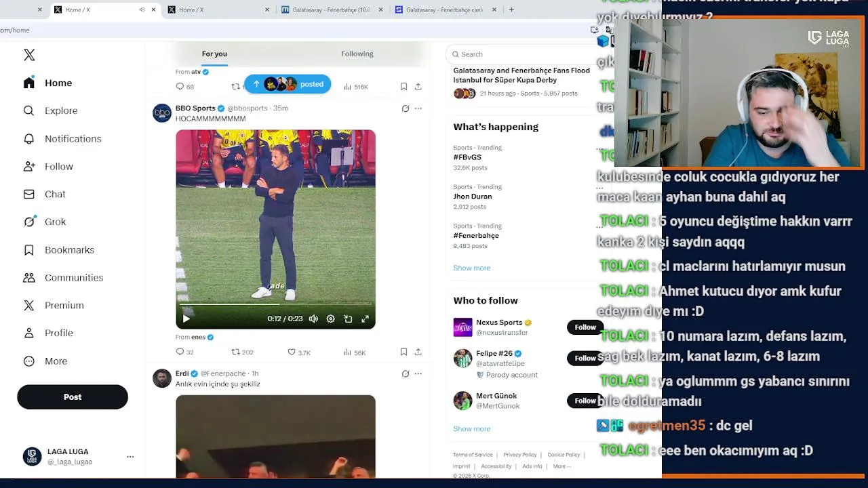The height and width of the screenshot is (488, 868).
Task: Click the new posts pill
Action: coord(288,84)
